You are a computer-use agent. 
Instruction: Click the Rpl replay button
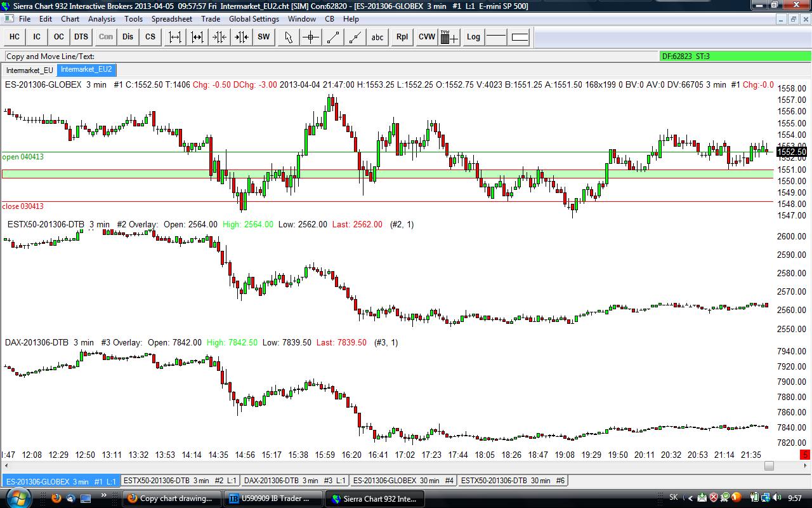(x=402, y=37)
